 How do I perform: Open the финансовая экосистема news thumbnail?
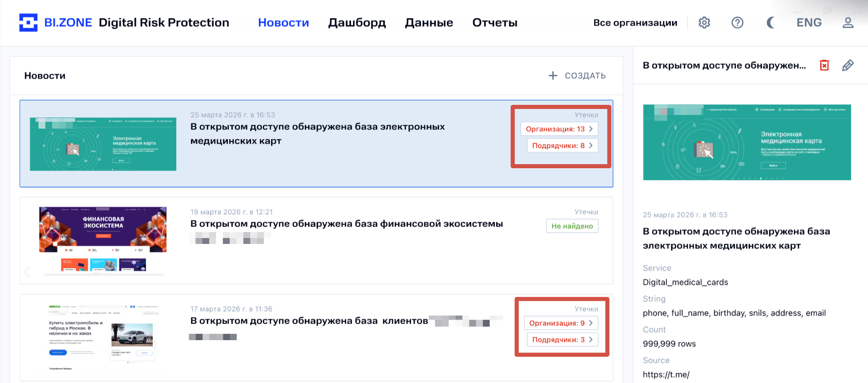point(103,240)
